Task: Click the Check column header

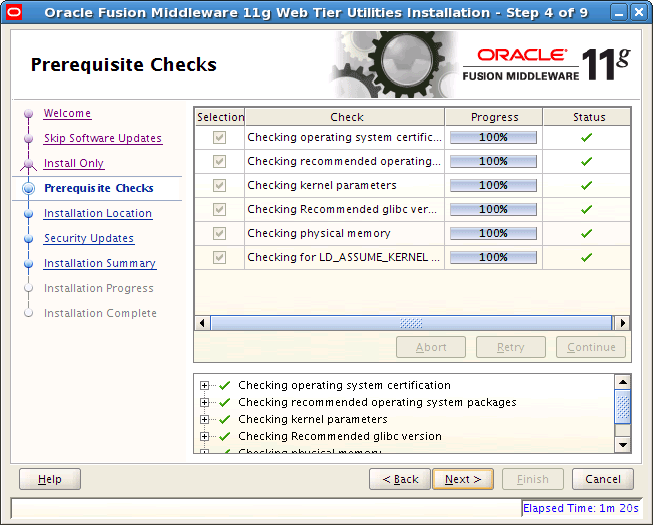Action: pyautogui.click(x=345, y=117)
